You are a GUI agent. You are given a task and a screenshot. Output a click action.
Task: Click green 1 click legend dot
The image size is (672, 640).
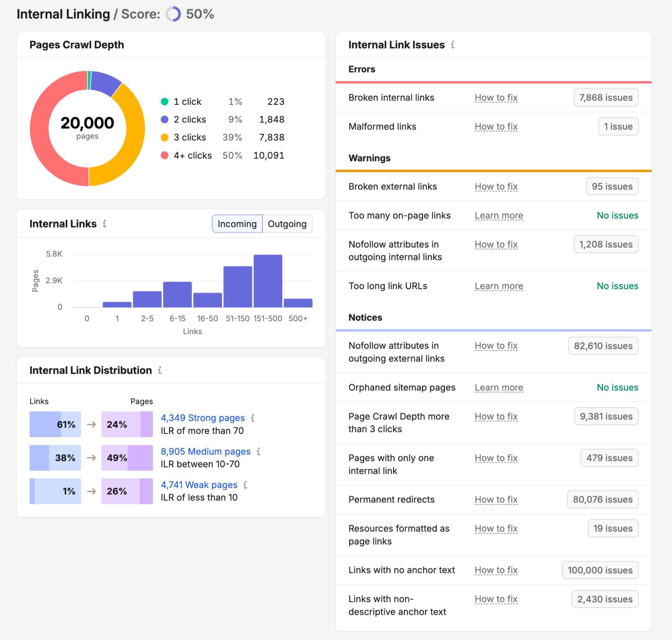pos(164,101)
